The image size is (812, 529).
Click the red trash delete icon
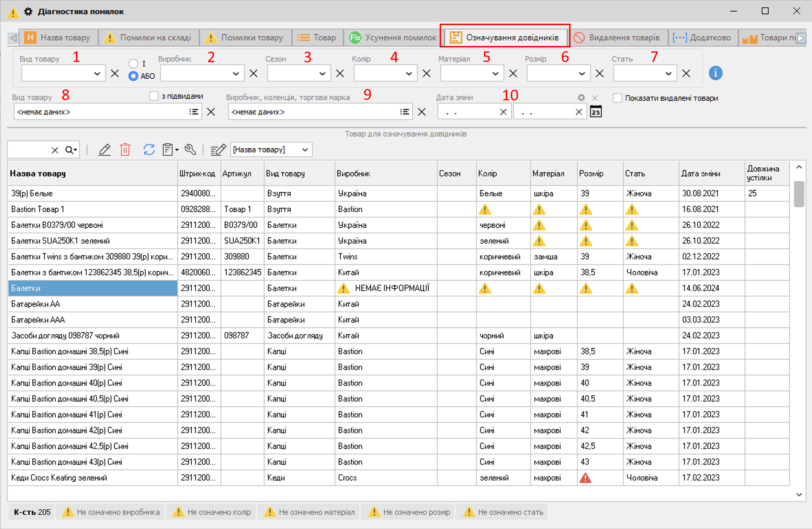(x=125, y=150)
